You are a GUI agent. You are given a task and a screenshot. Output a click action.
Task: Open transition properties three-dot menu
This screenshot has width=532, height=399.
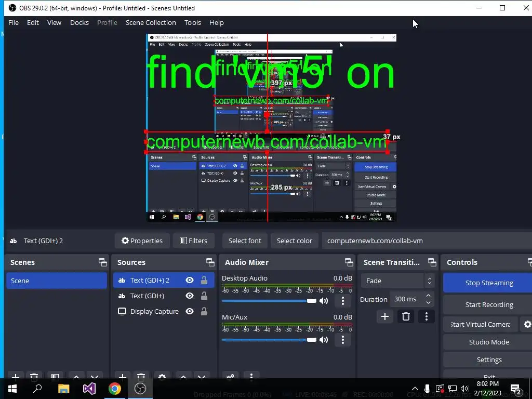point(427,316)
